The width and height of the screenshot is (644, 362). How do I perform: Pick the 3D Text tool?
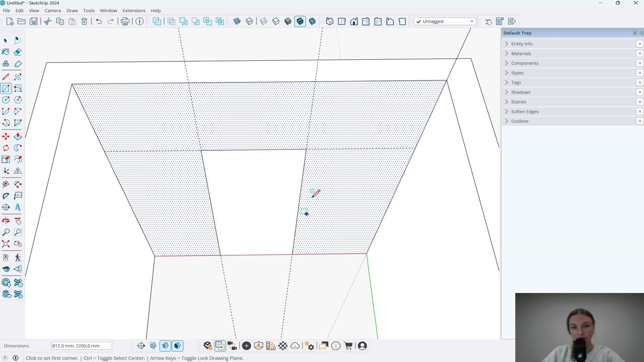coord(18,207)
